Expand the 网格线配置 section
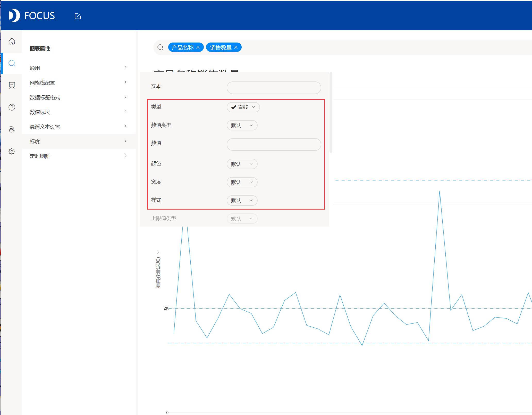This screenshot has width=532, height=415. click(79, 82)
